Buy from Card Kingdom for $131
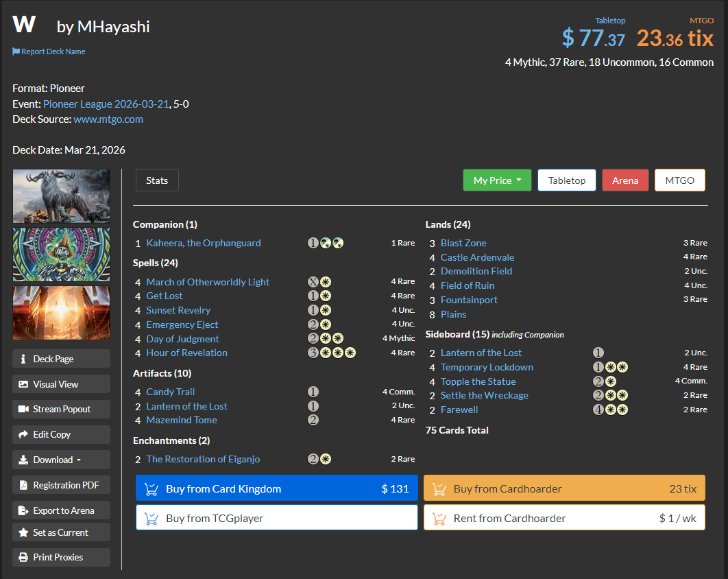The width and height of the screenshot is (728, 579). 277,488
